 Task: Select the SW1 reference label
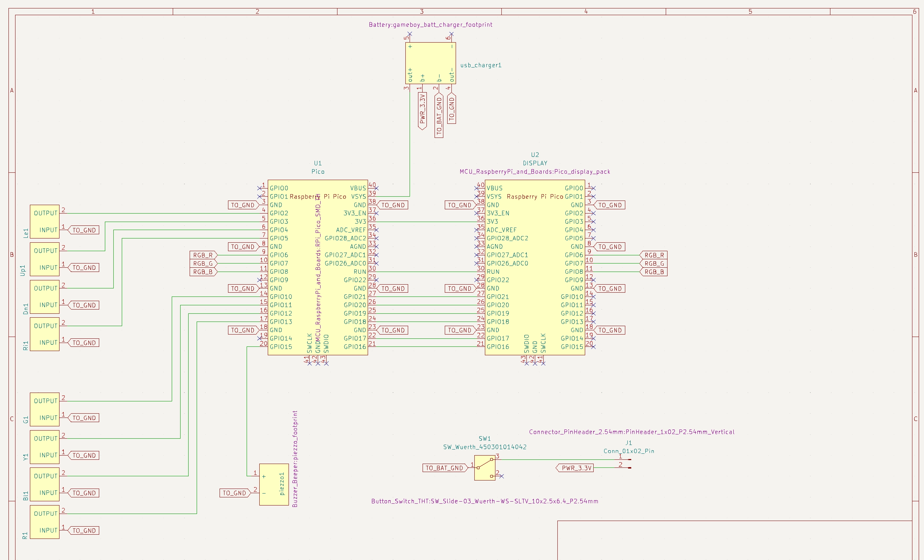pyautogui.click(x=485, y=439)
